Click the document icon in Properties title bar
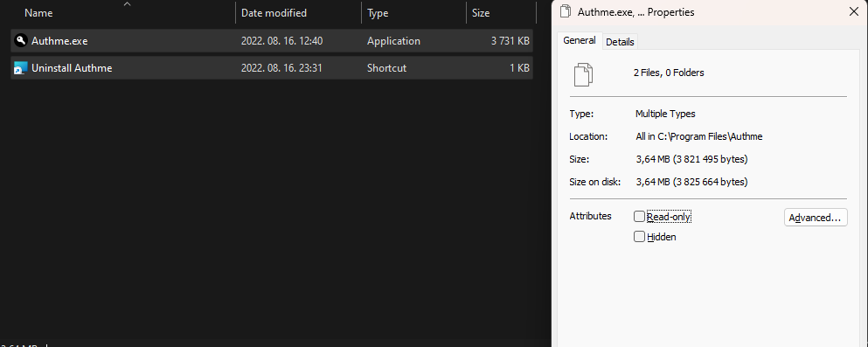Viewport: 868px width, 347px height. [566, 11]
